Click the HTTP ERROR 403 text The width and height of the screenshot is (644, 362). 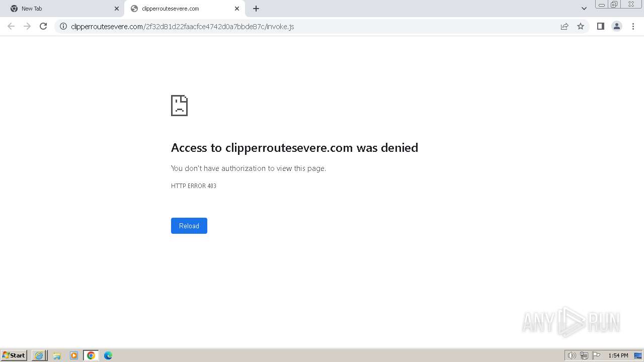pos(194,186)
